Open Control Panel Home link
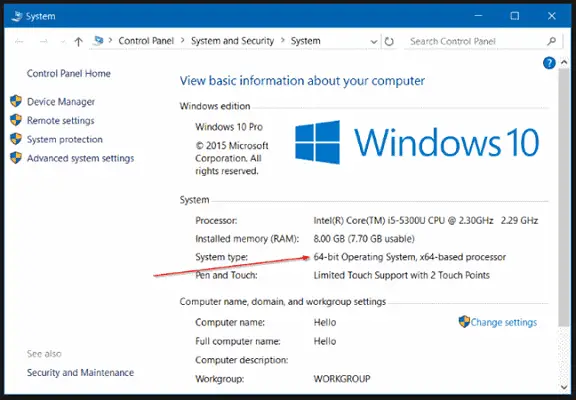 tap(69, 73)
